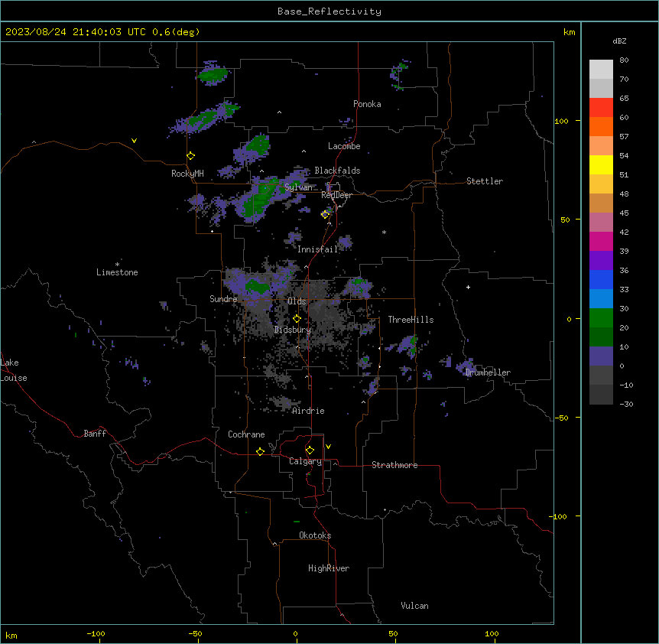The height and width of the screenshot is (644, 659).
Task: Select the Drumheller map label
Action: 488,372
